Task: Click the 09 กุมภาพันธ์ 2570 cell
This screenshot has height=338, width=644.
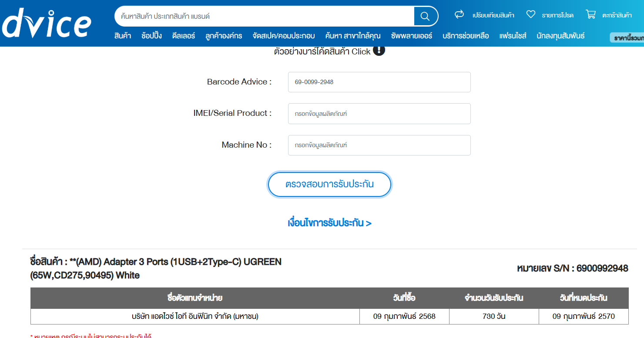Action: (x=584, y=316)
